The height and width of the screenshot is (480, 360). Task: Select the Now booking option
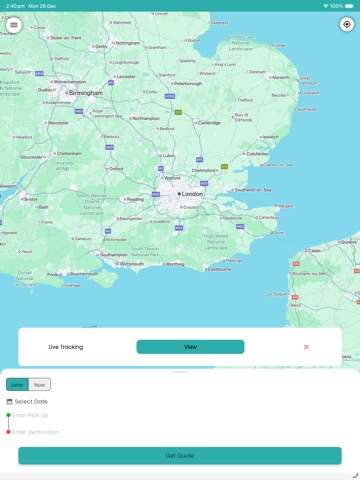click(40, 385)
